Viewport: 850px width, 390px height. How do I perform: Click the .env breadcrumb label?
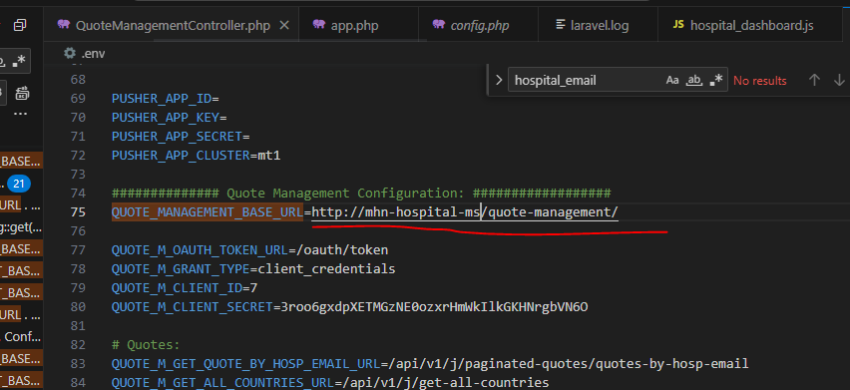(93, 54)
